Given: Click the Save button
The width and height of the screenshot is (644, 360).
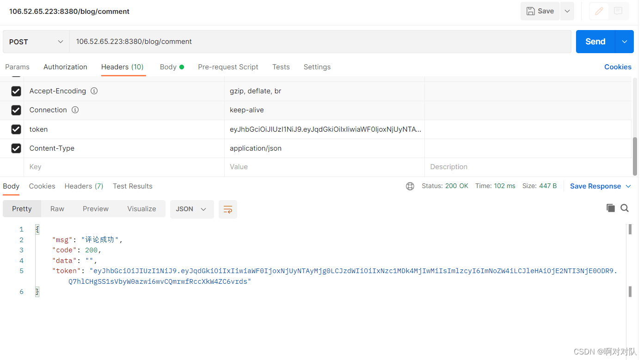Looking at the screenshot, I should click(540, 11).
